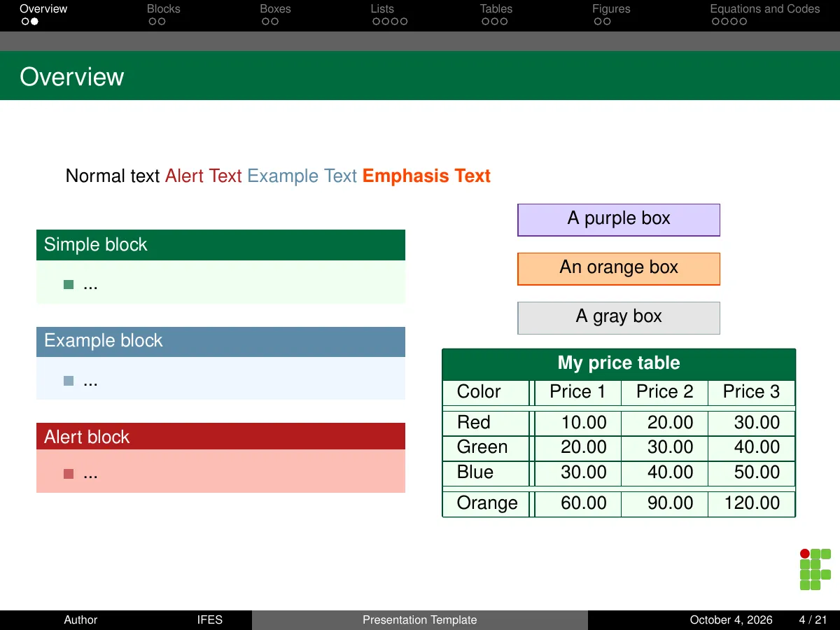Click the Alert block title bar
This screenshot has height=630, width=840.
220,436
